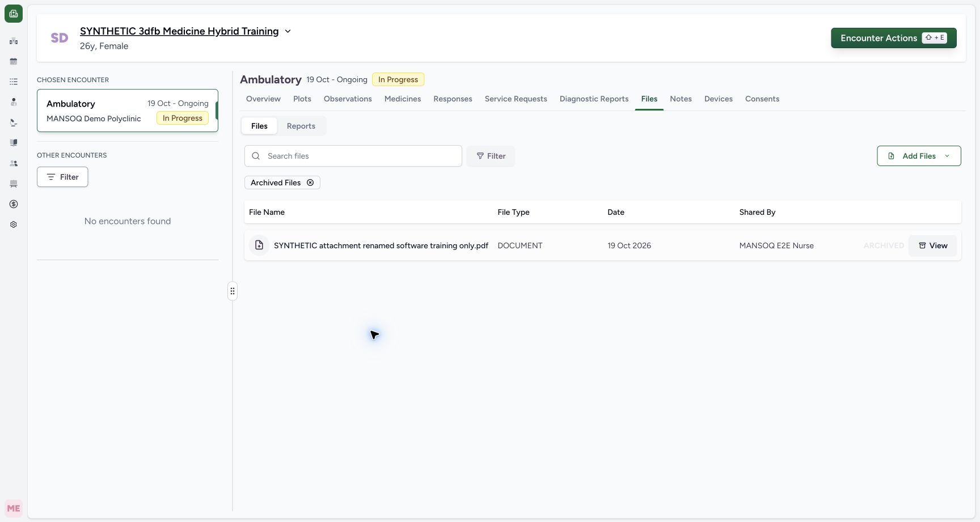The image size is (980, 522).
Task: Open the microscope lab sidebar icon
Action: coord(14,122)
